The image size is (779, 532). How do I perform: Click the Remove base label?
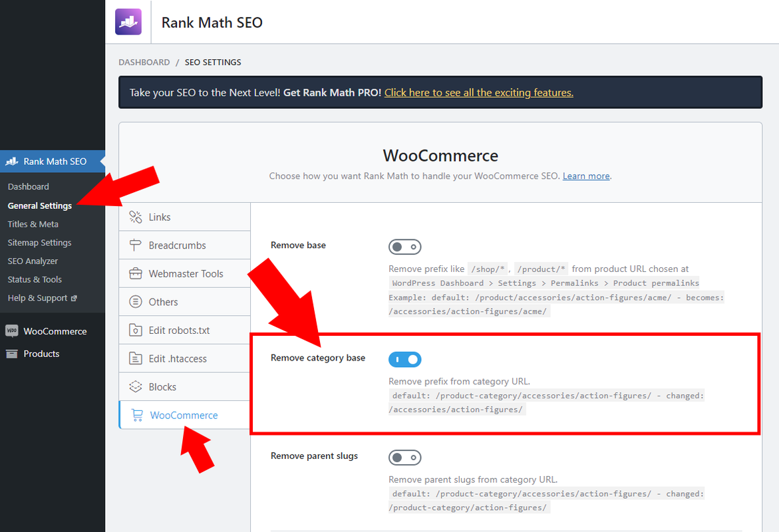[298, 245]
